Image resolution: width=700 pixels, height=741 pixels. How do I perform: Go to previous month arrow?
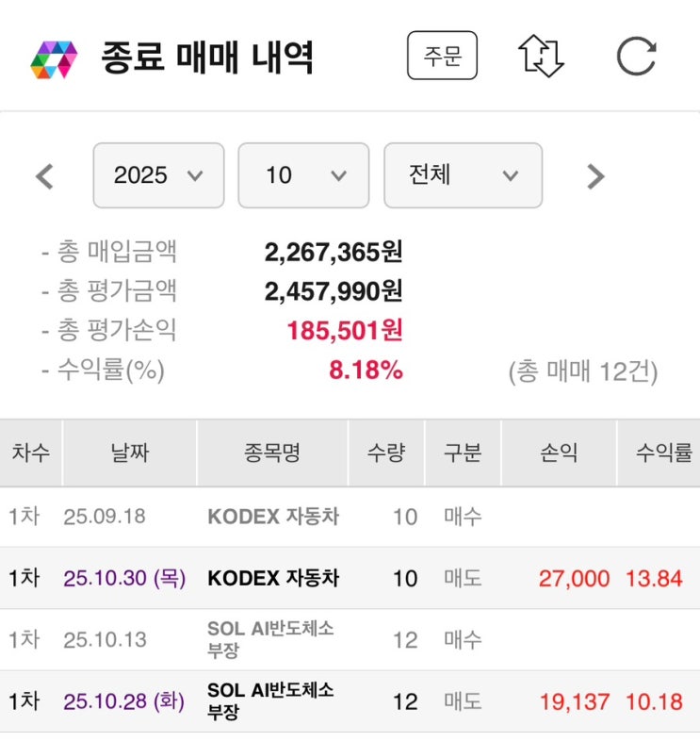click(44, 176)
